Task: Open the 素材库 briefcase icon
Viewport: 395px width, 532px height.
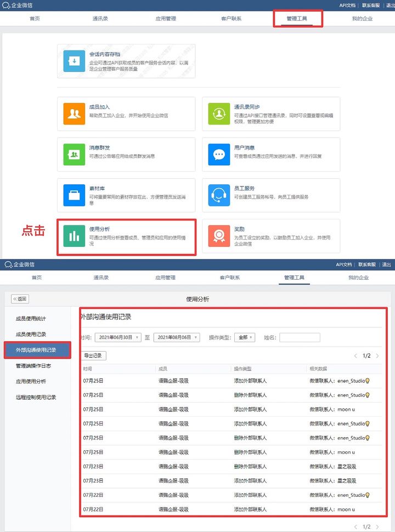Action: click(x=74, y=195)
